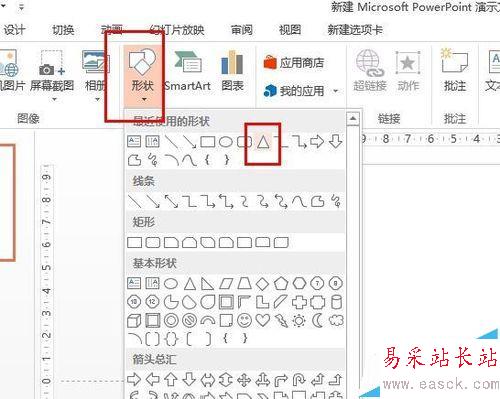Viewport: 500px width, 399px height.
Task: Pick down arrow in recently used shapes
Action: click(x=335, y=142)
